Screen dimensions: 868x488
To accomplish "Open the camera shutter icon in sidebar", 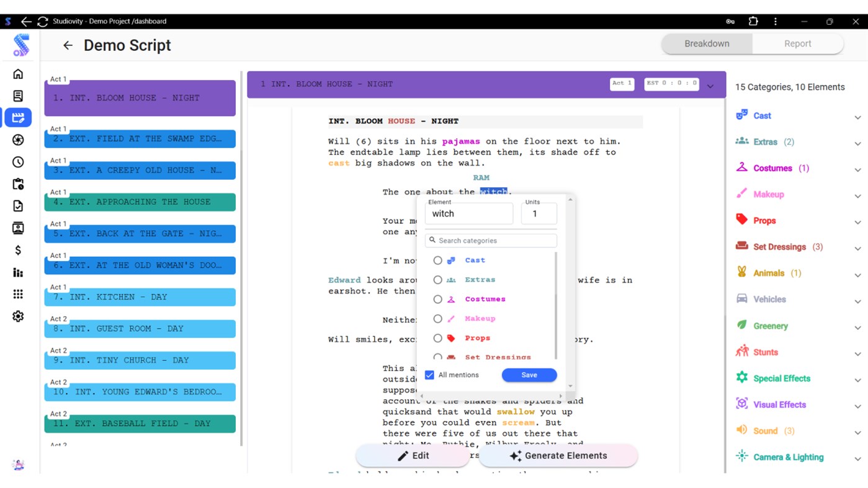I will 18,140.
